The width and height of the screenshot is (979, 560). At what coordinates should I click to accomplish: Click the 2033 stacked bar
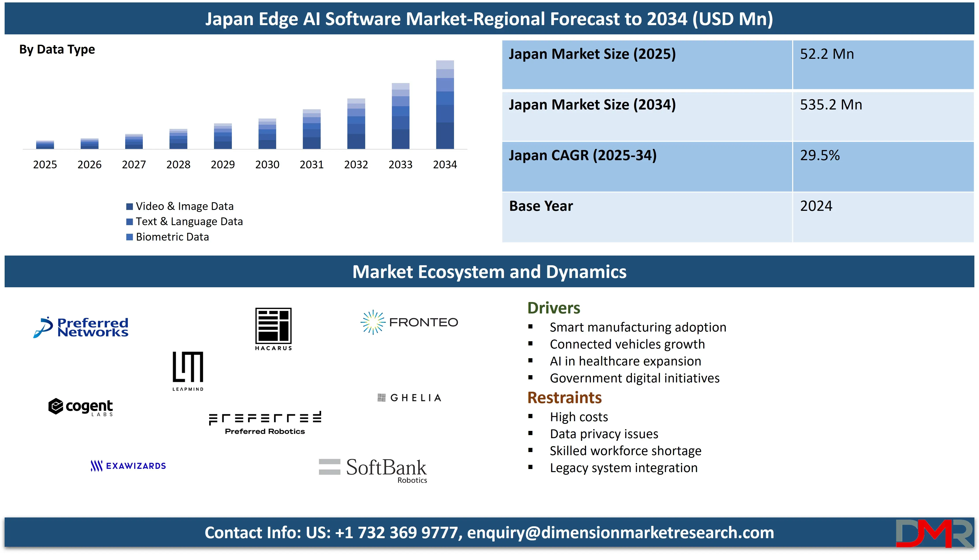point(400,116)
